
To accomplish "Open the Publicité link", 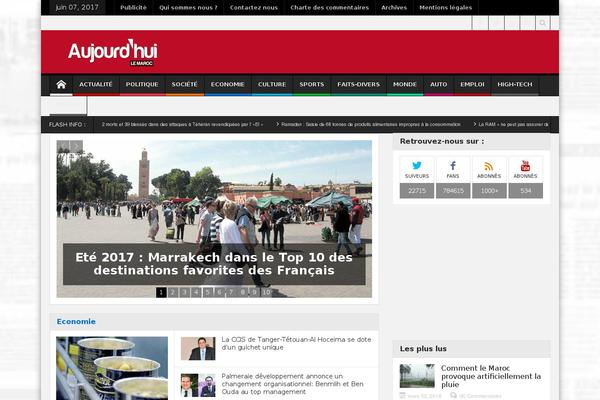I will pyautogui.click(x=133, y=7).
